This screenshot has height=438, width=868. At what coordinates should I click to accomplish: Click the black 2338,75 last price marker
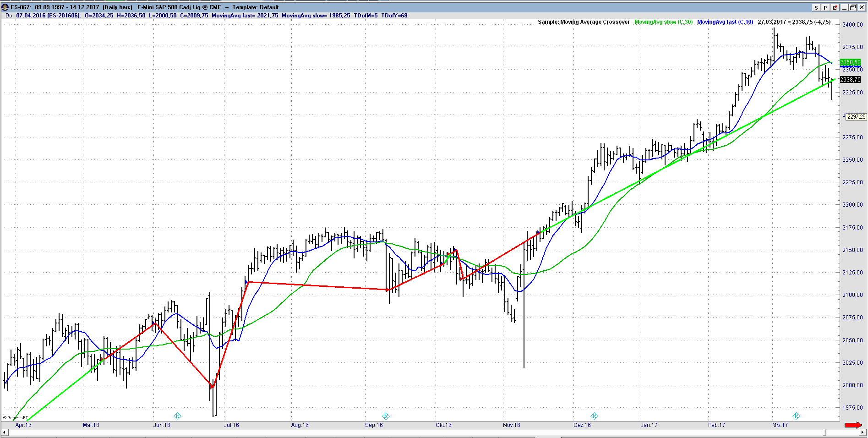pos(850,80)
